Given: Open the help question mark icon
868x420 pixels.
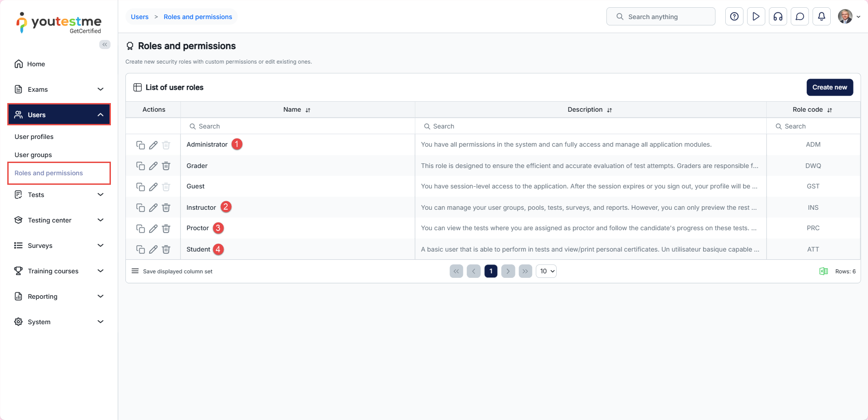Looking at the screenshot, I should (734, 16).
